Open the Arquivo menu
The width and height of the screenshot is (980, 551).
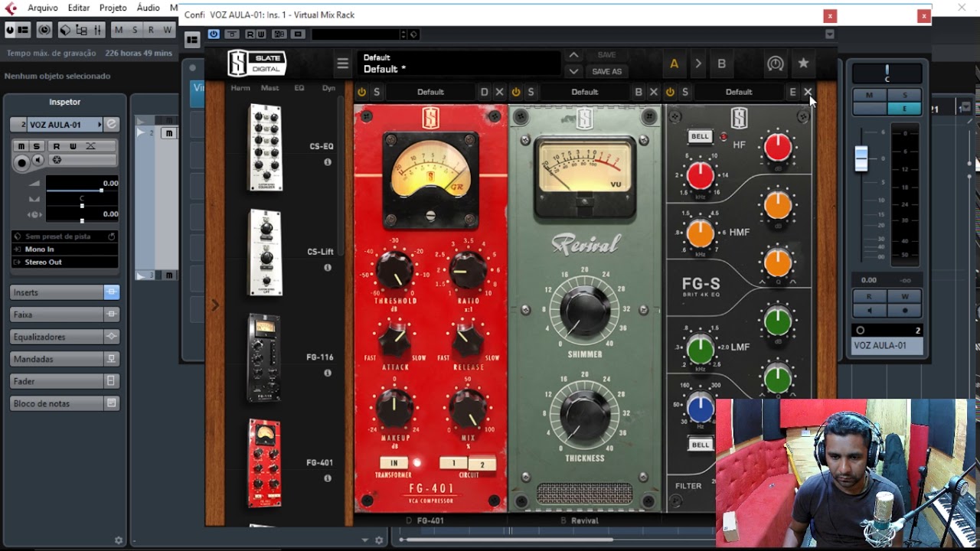43,8
